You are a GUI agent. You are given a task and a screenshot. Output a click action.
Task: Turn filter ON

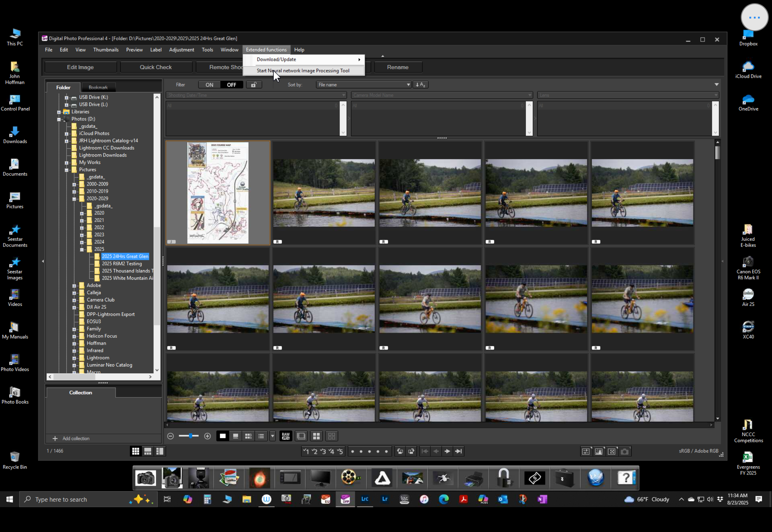click(x=209, y=85)
